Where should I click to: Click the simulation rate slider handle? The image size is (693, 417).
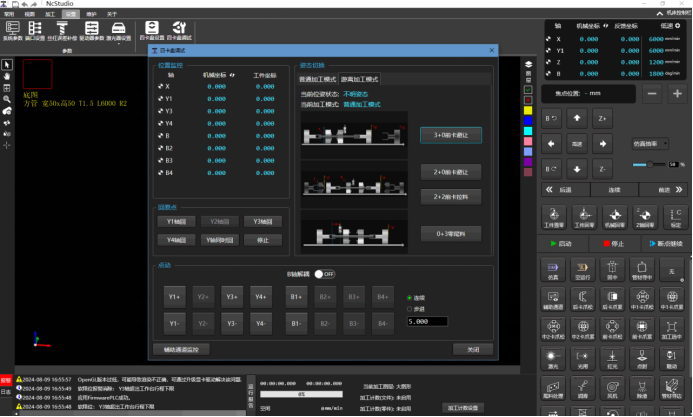[x=650, y=164]
